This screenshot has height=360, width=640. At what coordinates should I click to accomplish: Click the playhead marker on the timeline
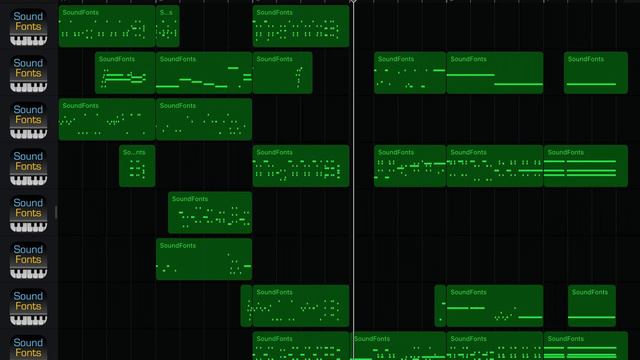[x=353, y=2]
